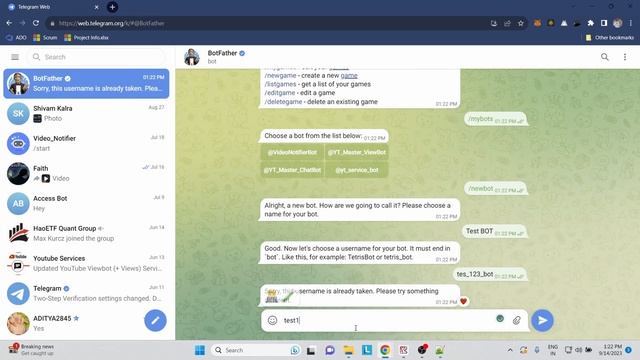The height and width of the screenshot is (360, 640).
Task: Choose the @yt_service_bot button
Action: [357, 170]
